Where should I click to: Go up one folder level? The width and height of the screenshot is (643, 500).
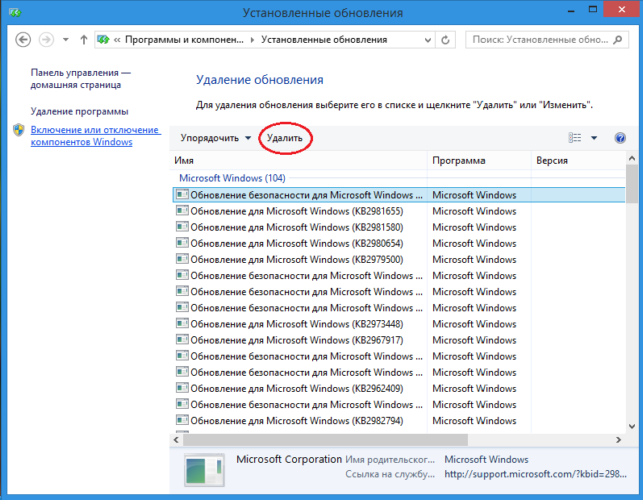84,40
